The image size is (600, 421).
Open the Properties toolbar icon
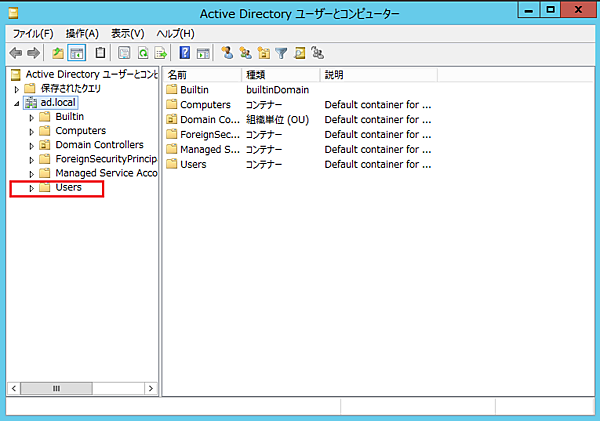point(124,53)
